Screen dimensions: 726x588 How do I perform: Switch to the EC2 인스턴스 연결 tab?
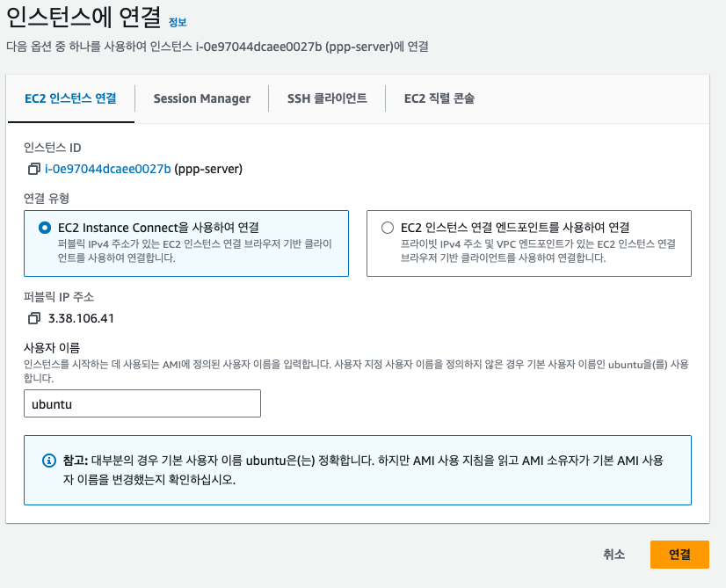(x=70, y=98)
